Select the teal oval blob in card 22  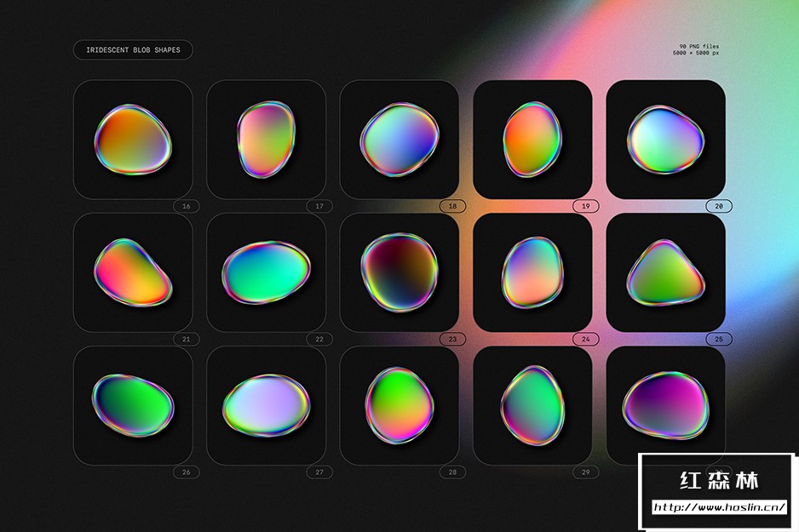click(x=266, y=272)
